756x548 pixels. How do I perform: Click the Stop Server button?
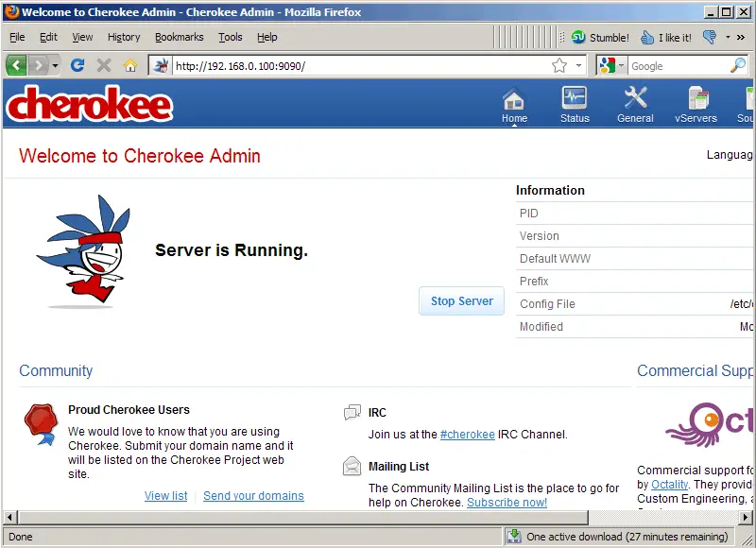[461, 301]
